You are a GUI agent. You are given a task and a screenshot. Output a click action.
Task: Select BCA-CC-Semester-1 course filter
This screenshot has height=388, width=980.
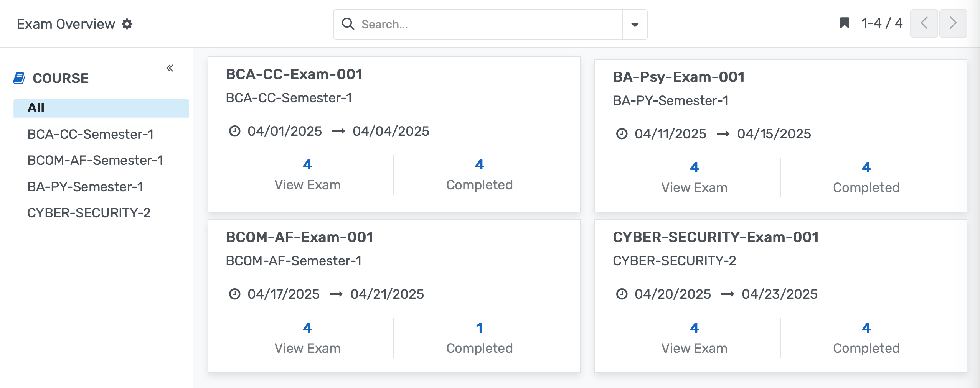[x=90, y=134]
